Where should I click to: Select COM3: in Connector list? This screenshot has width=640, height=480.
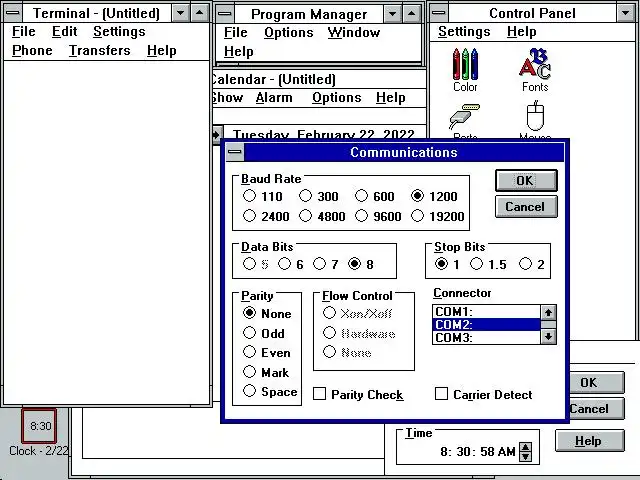click(x=487, y=338)
